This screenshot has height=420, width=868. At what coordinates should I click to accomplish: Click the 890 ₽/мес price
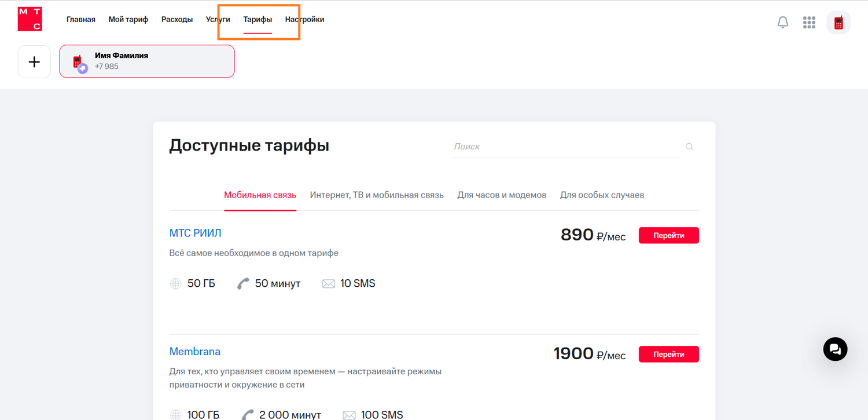pyautogui.click(x=593, y=235)
